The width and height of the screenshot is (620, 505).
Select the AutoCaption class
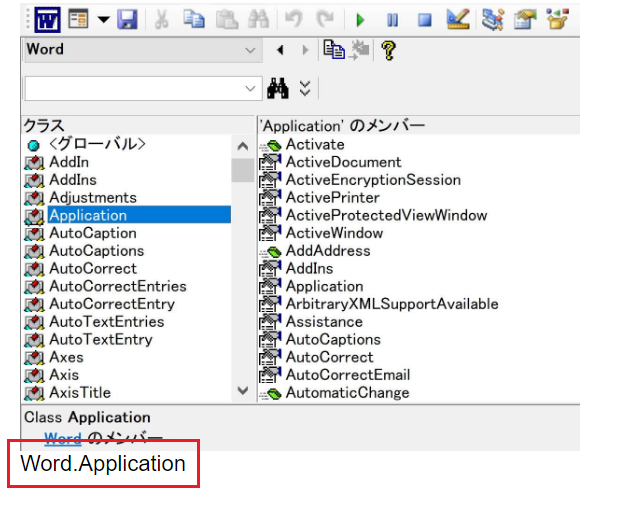(x=93, y=233)
